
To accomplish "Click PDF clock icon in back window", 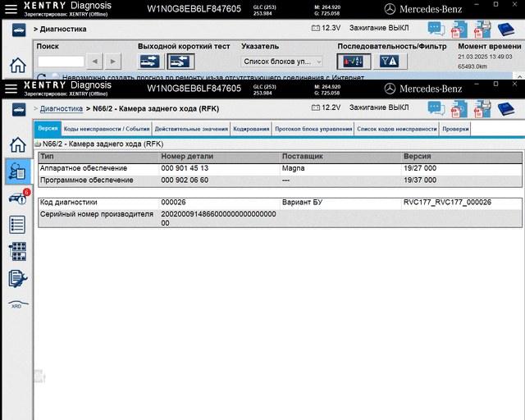I will click(x=459, y=30).
